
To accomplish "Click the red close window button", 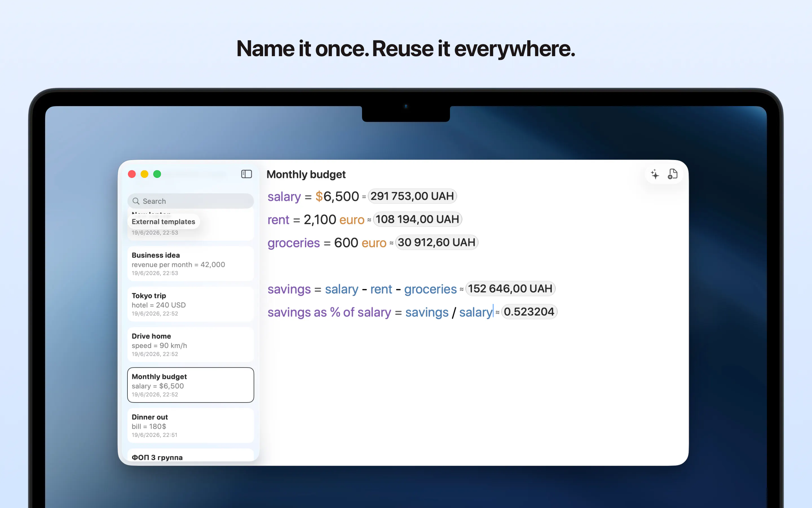I will [132, 174].
